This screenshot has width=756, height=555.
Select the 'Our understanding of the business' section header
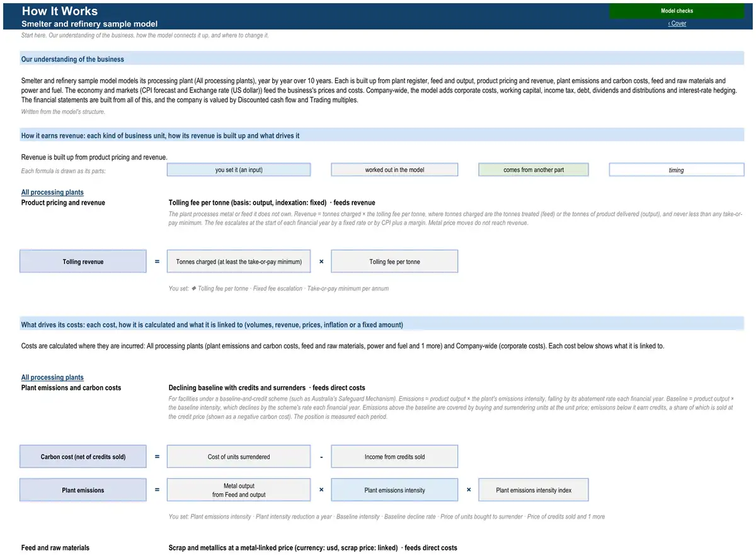click(382, 59)
